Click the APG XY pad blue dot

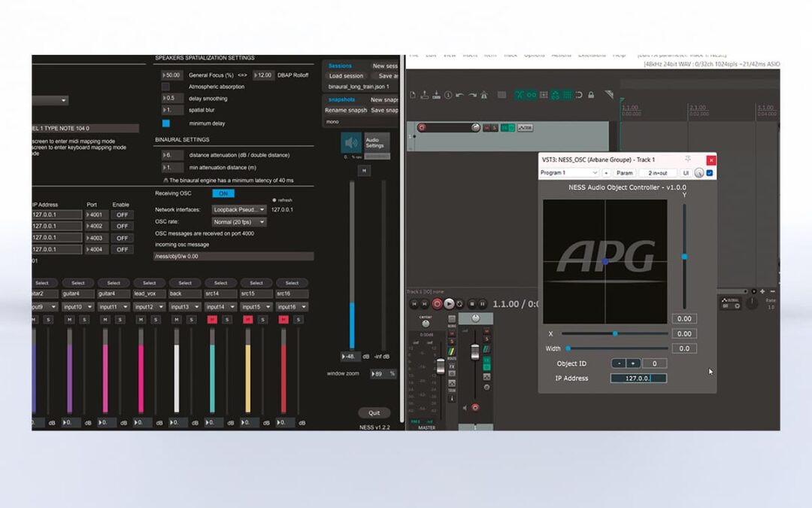point(604,262)
